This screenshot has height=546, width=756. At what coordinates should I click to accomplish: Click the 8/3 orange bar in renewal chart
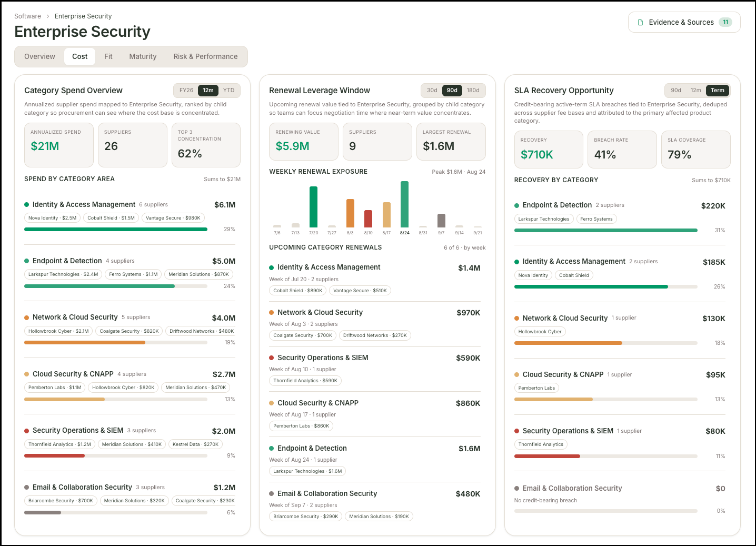tap(350, 213)
